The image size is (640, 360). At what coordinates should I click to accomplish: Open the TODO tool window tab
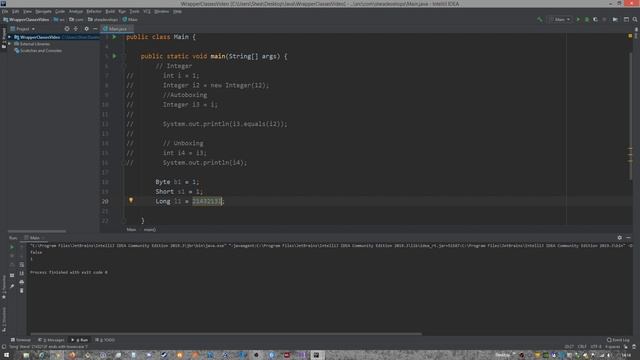click(x=105, y=340)
